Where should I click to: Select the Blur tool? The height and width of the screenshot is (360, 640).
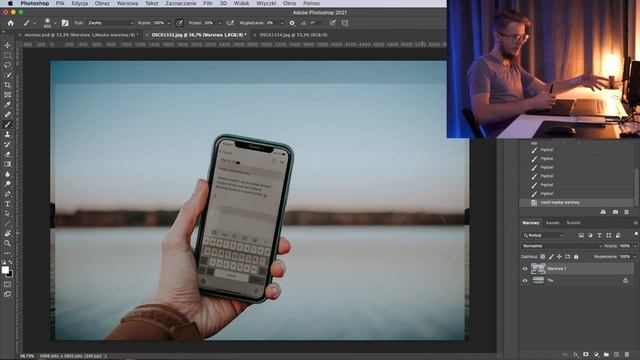pos(7,174)
